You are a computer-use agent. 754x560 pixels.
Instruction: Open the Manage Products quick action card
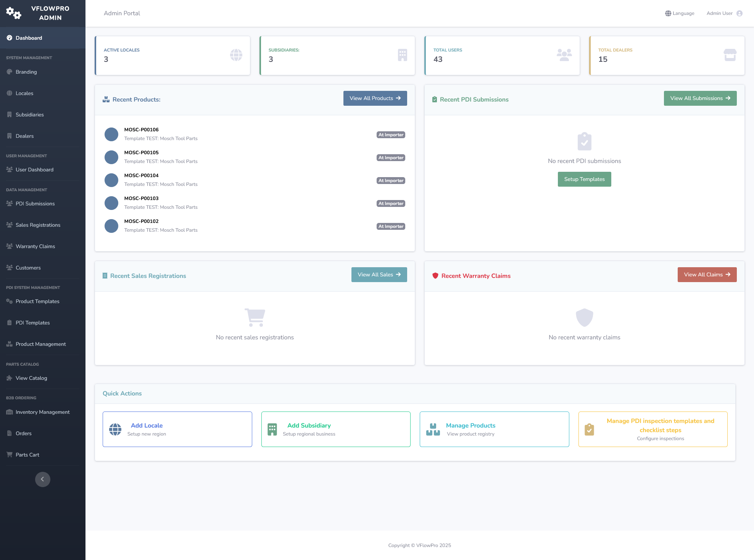(494, 429)
